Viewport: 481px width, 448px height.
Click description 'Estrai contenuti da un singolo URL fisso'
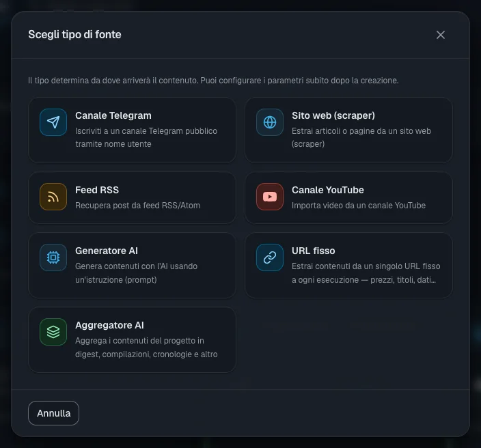pos(366,266)
